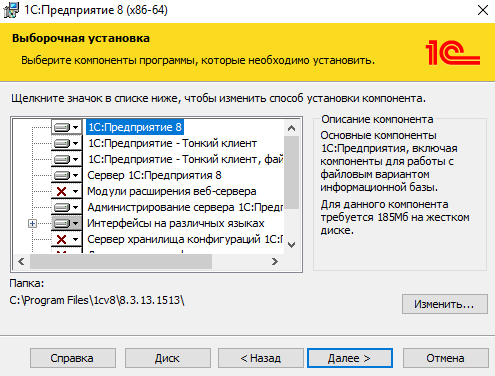Image resolution: width=495 pixels, height=376 pixels.
Task: Click the Диск button
Action: point(168,358)
